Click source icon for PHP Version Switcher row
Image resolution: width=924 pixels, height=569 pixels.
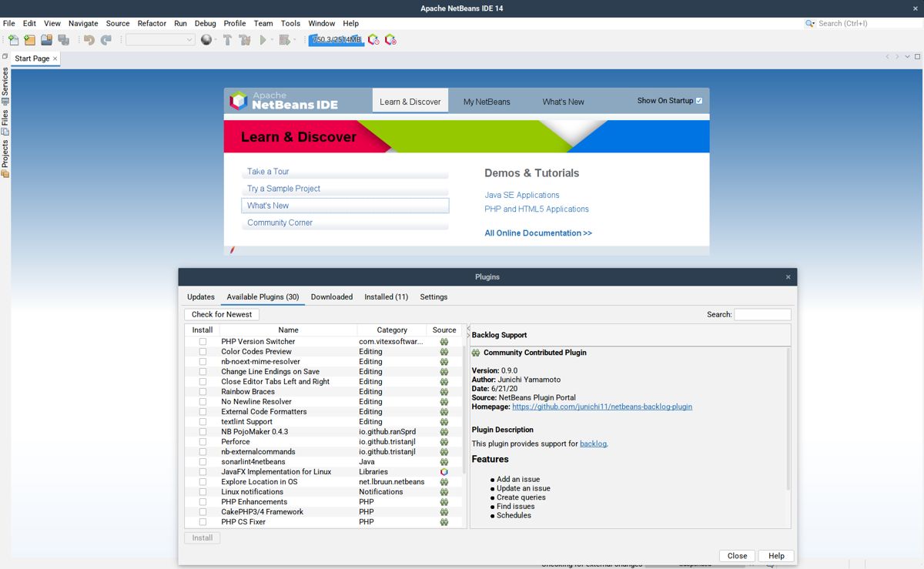coord(444,342)
